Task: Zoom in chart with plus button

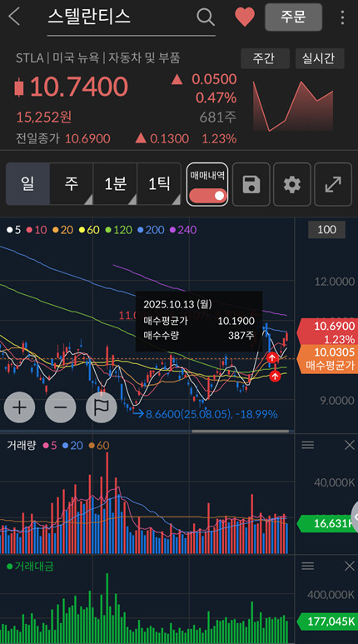Action: pyautogui.click(x=19, y=407)
